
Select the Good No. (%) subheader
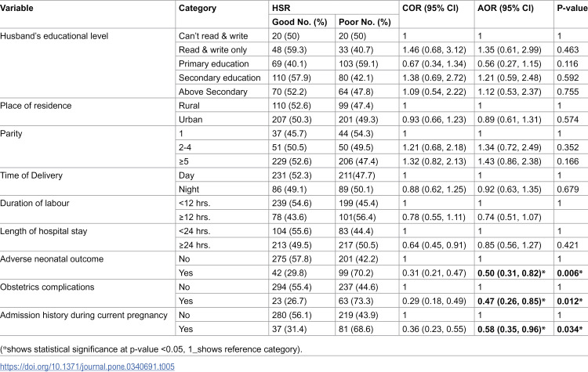(x=299, y=22)
